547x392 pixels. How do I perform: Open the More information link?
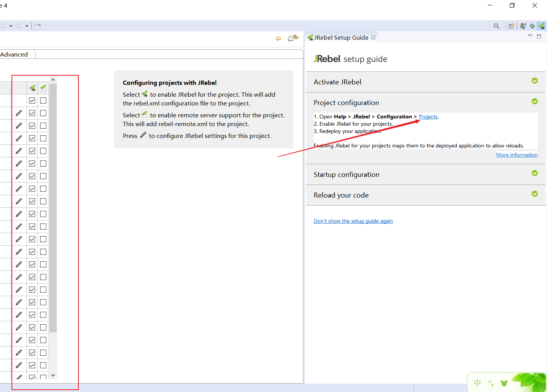[517, 155]
